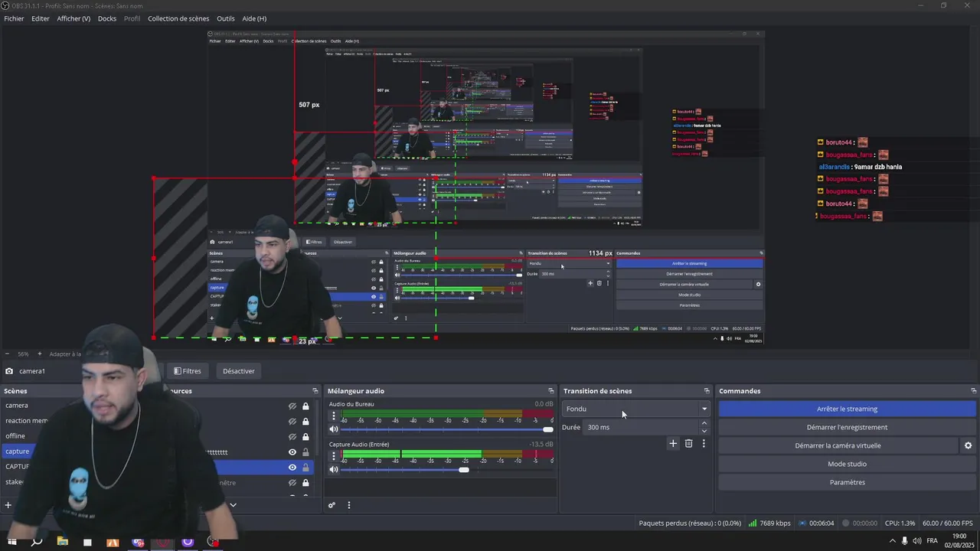The image size is (980, 551).
Task: Open the Aide (H) menu
Action: [x=254, y=18]
